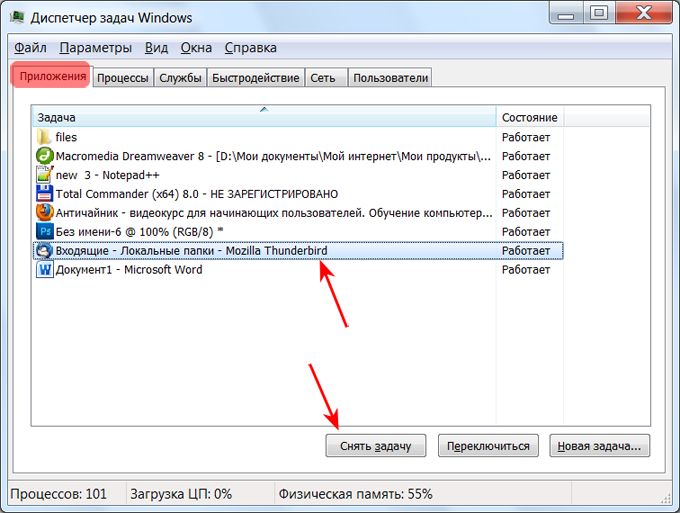Screen dimensions: 680x513
Task: Open the Файл menu
Action: click(x=30, y=48)
